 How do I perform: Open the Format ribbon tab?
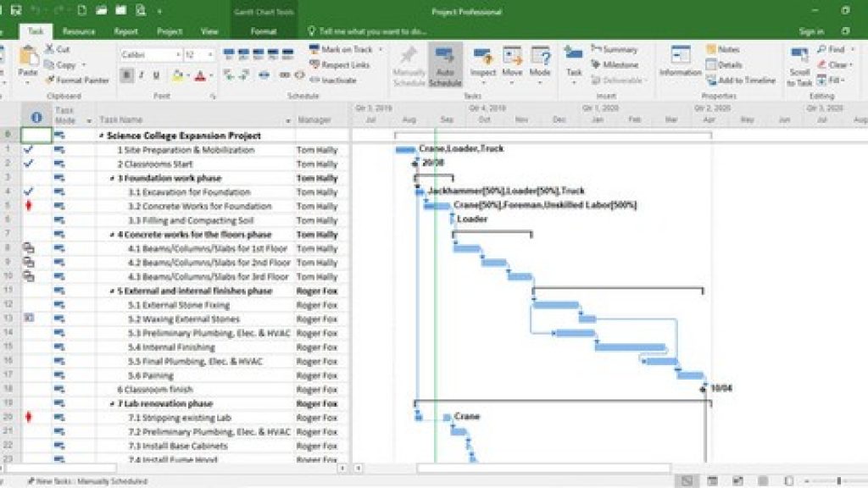(x=265, y=30)
